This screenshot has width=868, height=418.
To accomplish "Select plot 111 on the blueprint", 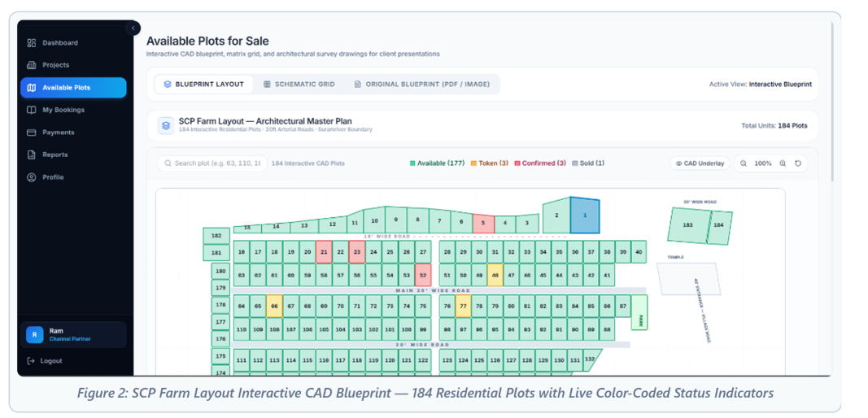I will click(242, 360).
